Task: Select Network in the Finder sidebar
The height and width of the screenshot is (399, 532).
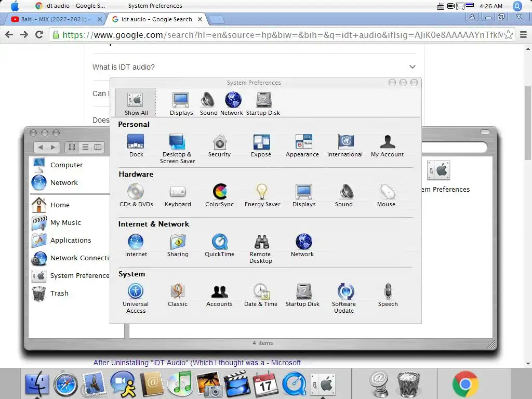Action: [55, 182]
